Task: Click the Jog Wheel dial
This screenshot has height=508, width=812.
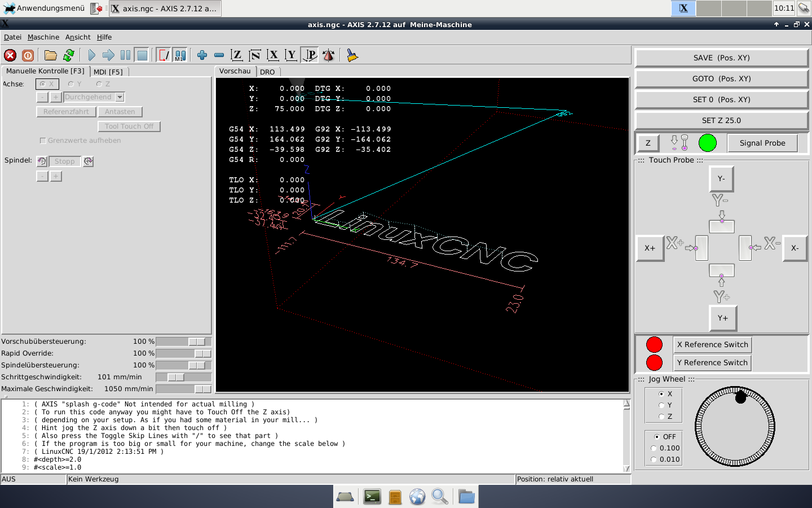Action: (x=735, y=426)
